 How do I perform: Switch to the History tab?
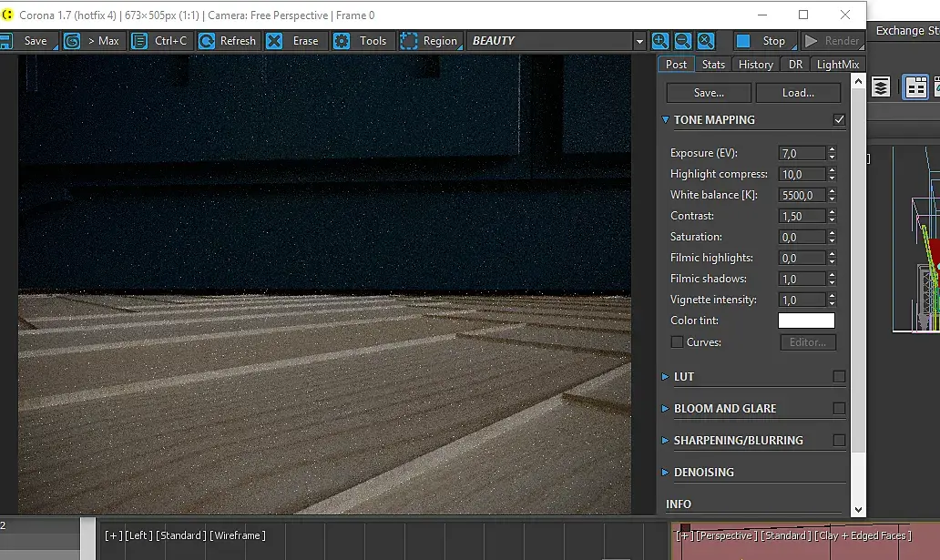click(x=756, y=64)
